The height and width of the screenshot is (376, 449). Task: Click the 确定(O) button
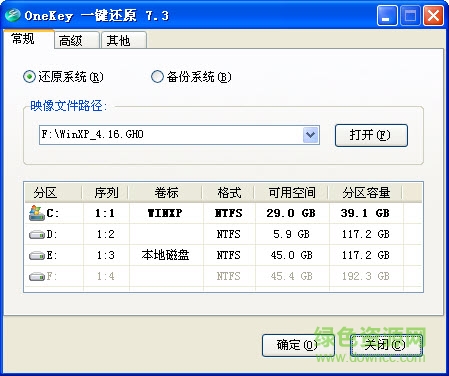[298, 345]
